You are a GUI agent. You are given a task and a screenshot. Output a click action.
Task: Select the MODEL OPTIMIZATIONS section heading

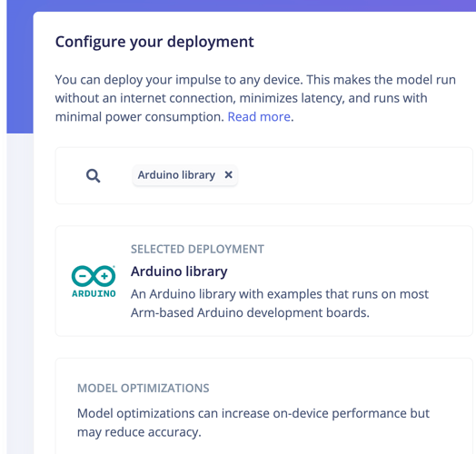tap(144, 388)
